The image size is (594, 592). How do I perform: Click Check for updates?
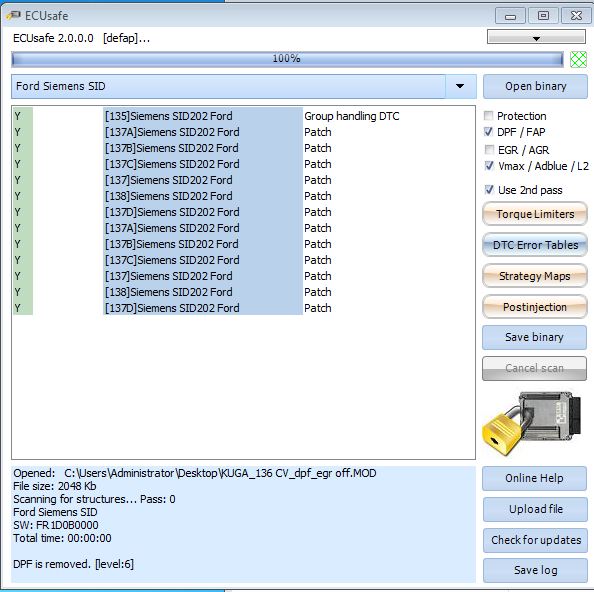535,540
